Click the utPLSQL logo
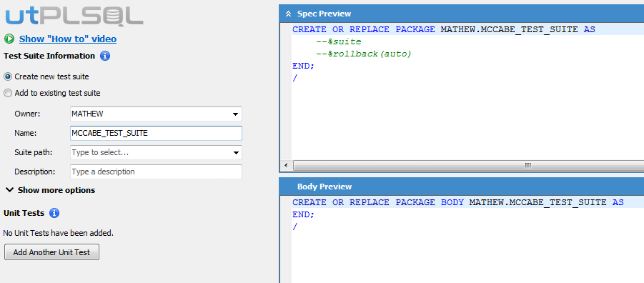 coord(74,16)
